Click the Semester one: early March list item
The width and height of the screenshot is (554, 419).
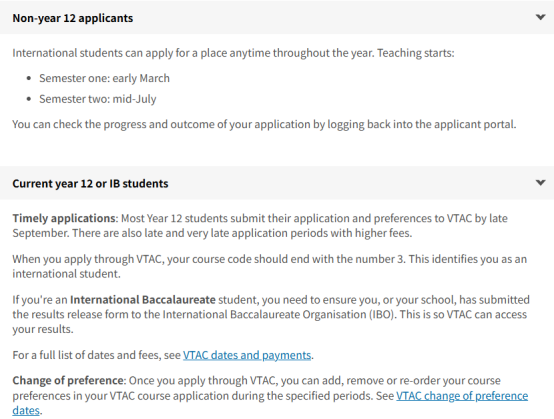coord(104,78)
